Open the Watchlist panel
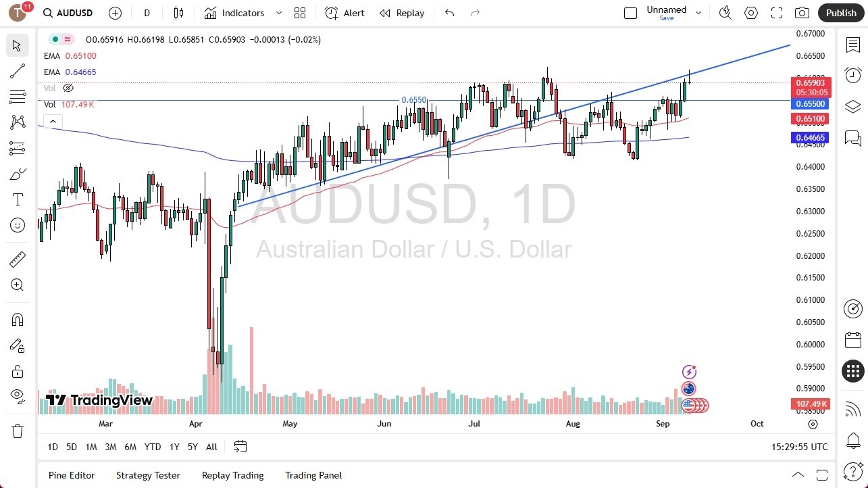Image resolution: width=868 pixels, height=488 pixels. pos(852,43)
